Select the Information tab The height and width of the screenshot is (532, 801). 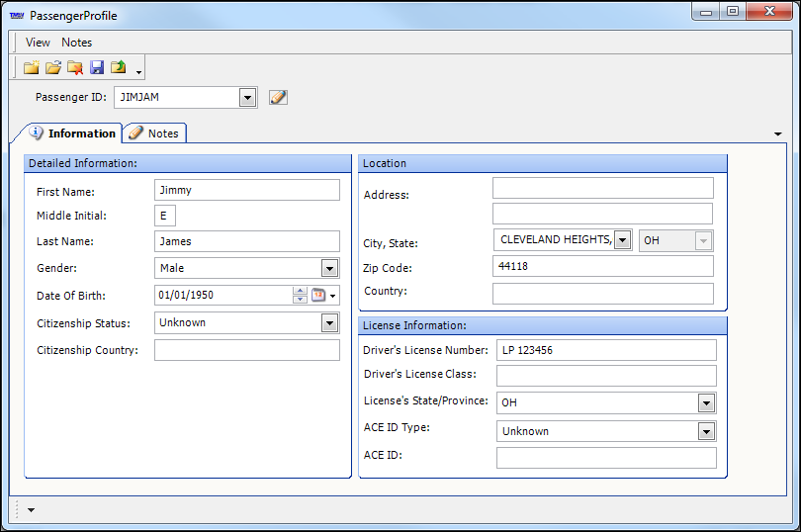[73, 133]
